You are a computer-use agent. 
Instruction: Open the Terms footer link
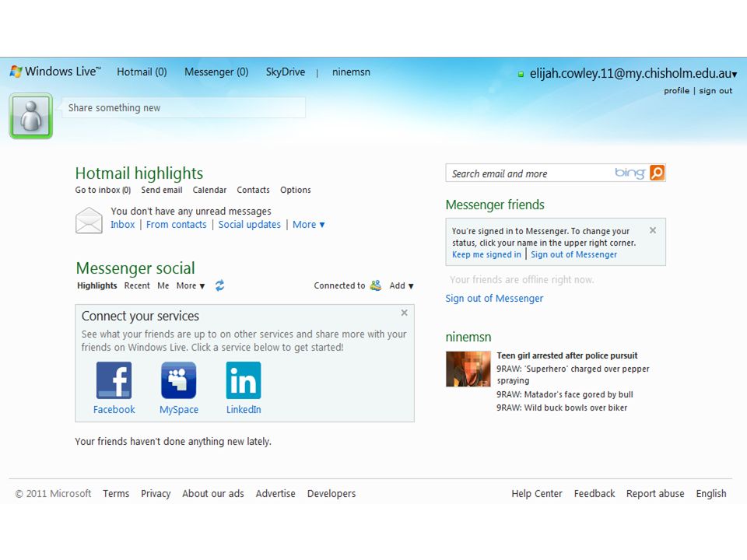pos(116,494)
